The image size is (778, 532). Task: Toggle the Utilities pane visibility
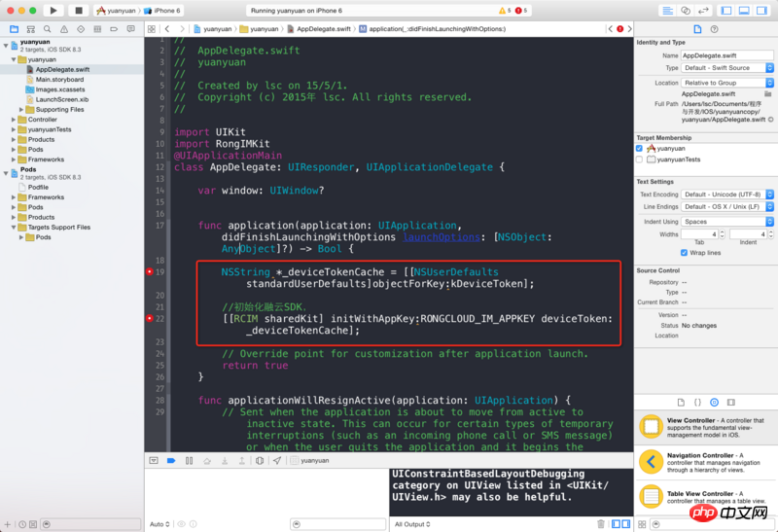tap(761, 11)
